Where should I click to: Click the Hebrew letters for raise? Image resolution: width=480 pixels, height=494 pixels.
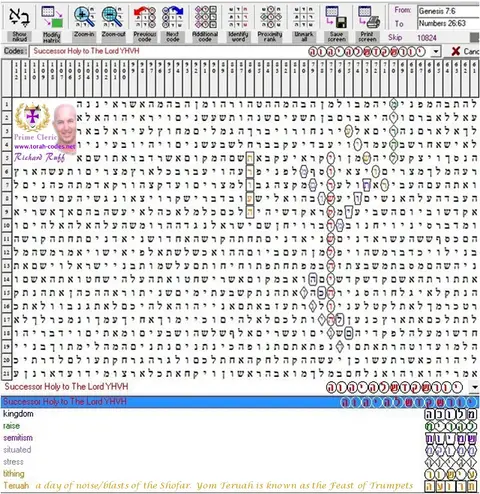[x=451, y=427]
